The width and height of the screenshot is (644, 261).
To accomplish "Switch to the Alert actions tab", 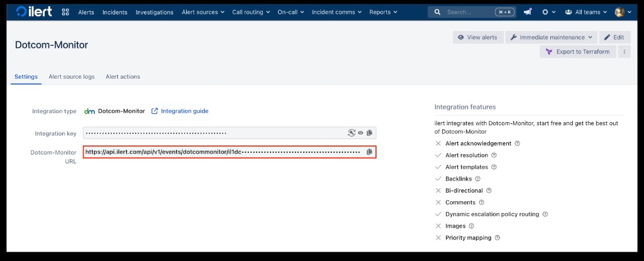I will pos(123,77).
